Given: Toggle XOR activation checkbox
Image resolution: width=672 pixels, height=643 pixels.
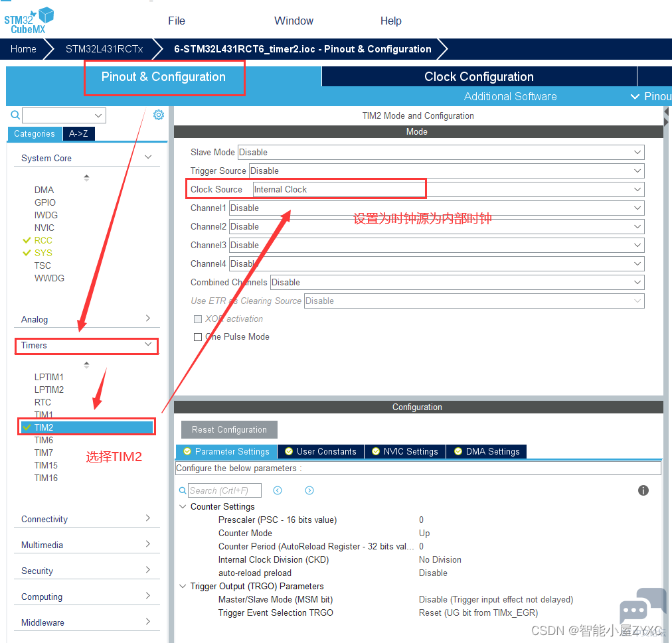Looking at the screenshot, I should point(198,319).
